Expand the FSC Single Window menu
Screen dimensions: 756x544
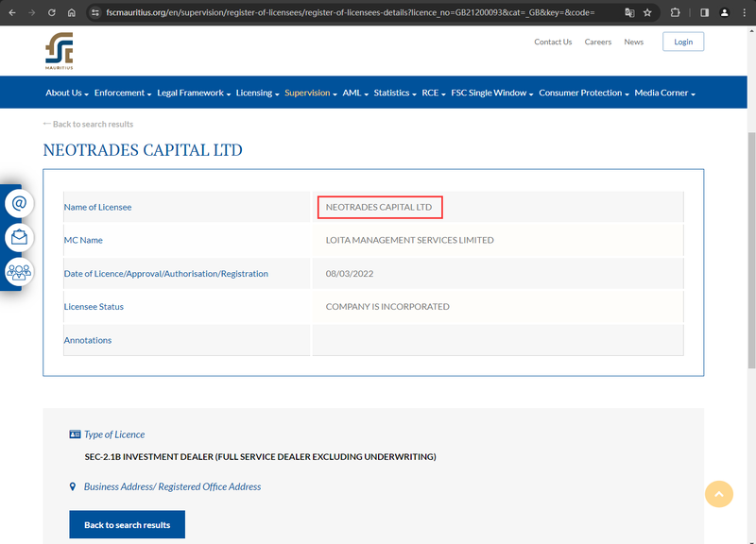tap(492, 93)
